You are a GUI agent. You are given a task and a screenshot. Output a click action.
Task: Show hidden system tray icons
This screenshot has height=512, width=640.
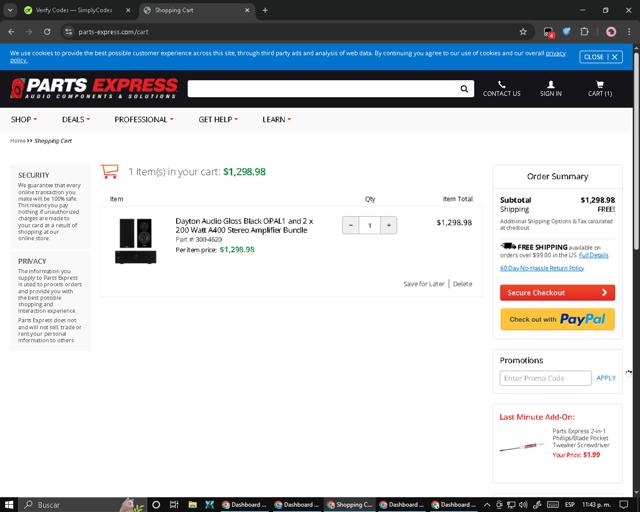point(487,505)
